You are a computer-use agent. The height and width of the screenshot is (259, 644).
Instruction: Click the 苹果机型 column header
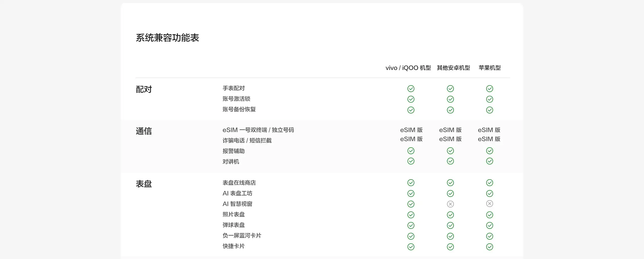(x=490, y=68)
